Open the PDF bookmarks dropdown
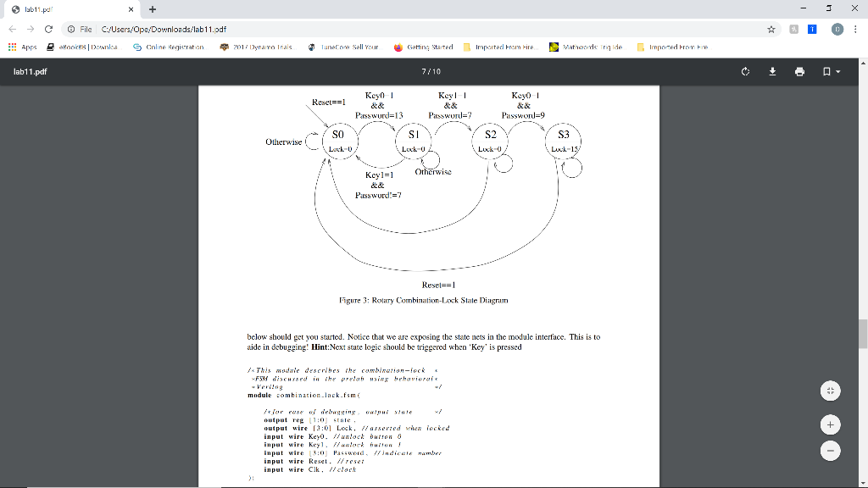868x488 pixels. pos(831,71)
